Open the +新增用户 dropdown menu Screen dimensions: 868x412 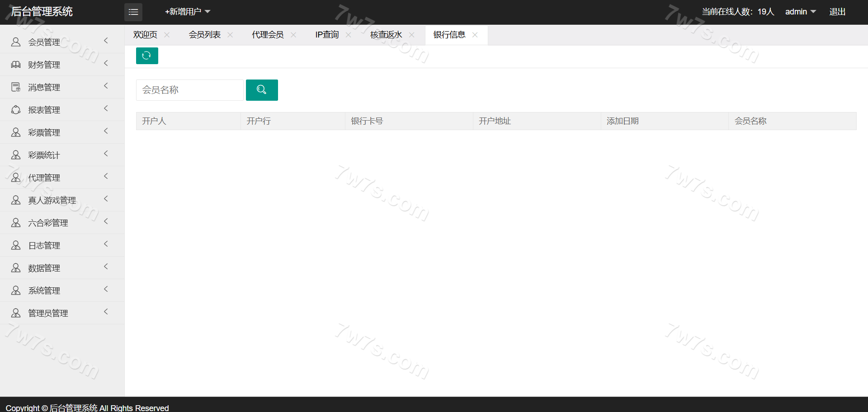[x=187, y=12]
